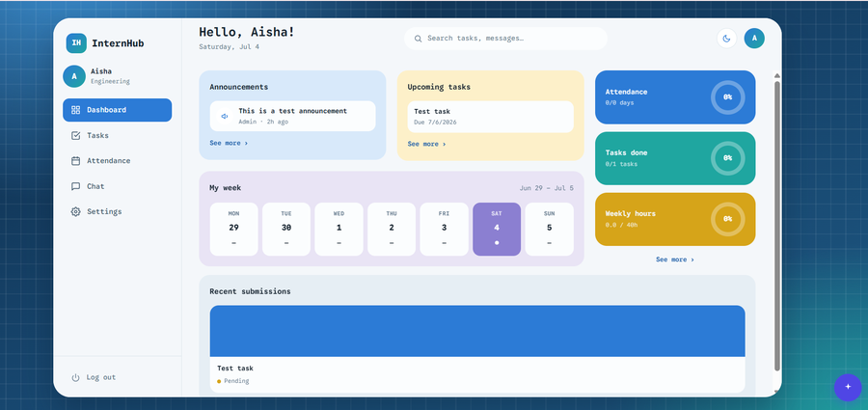Click See more below Weekly hours

pyautogui.click(x=675, y=260)
